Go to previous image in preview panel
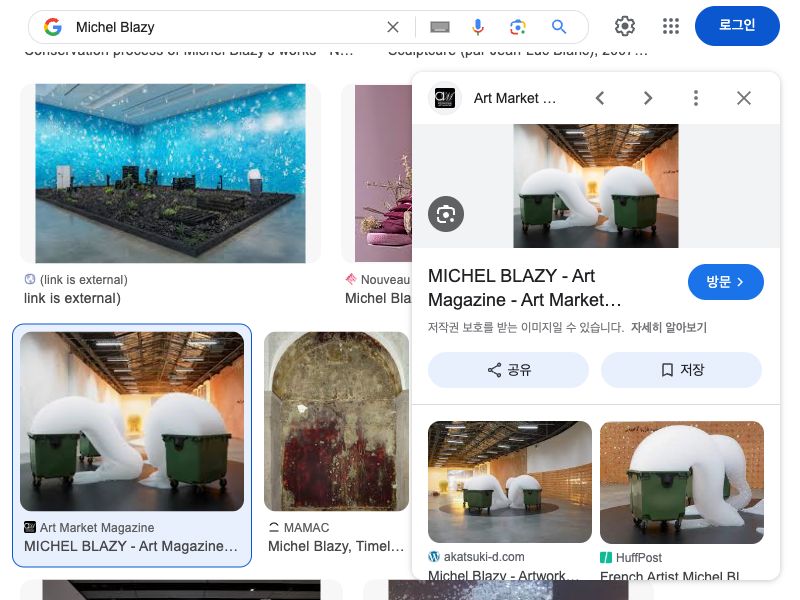The width and height of the screenshot is (800, 600). pyautogui.click(x=600, y=98)
